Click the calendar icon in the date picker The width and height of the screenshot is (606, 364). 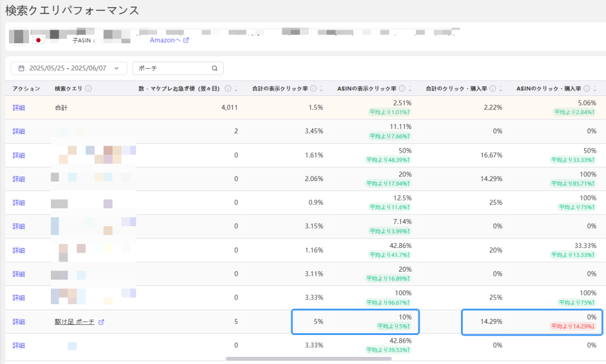coord(21,69)
